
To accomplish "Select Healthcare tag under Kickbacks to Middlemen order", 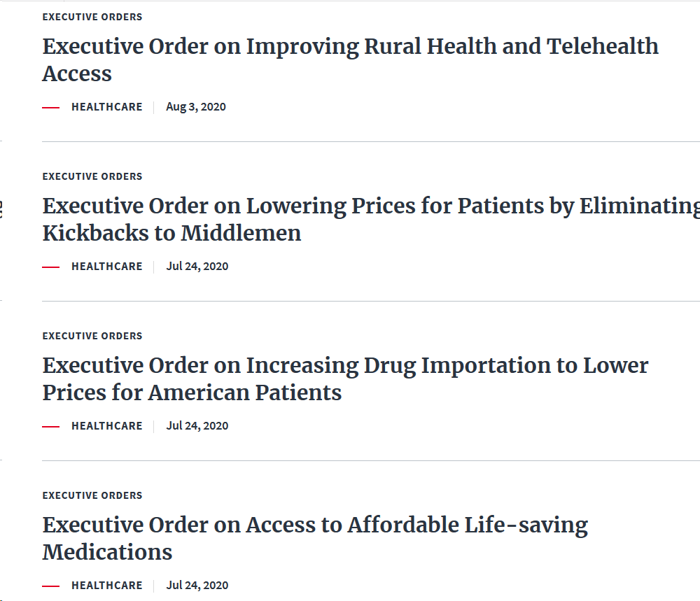I will pyautogui.click(x=106, y=267).
